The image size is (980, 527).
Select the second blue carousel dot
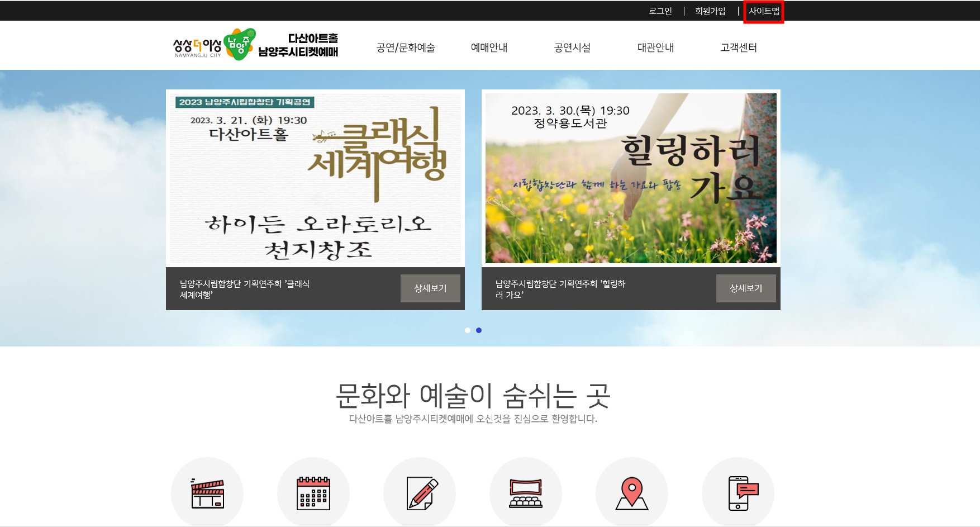coord(479,330)
